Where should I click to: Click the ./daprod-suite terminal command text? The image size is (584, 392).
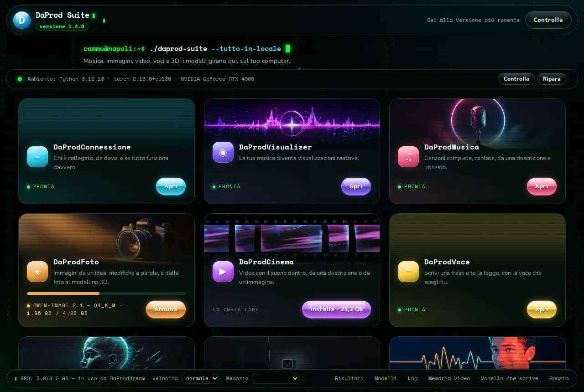(178, 49)
